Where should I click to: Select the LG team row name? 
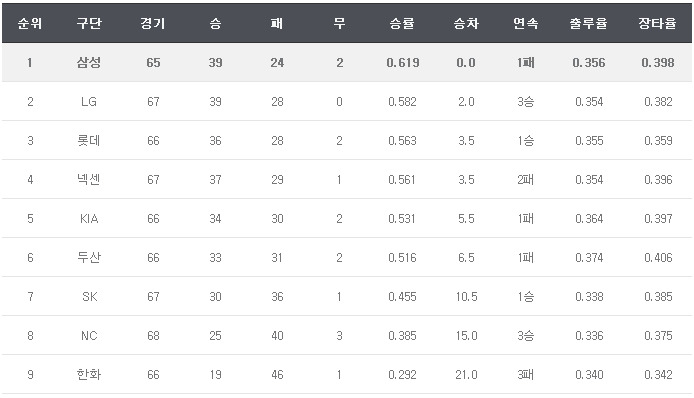coord(89,102)
